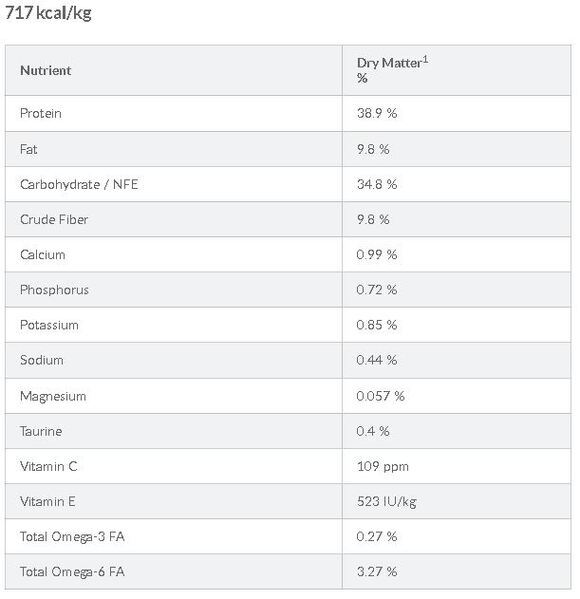
Task: Select the Fat row label
Action: (29, 149)
